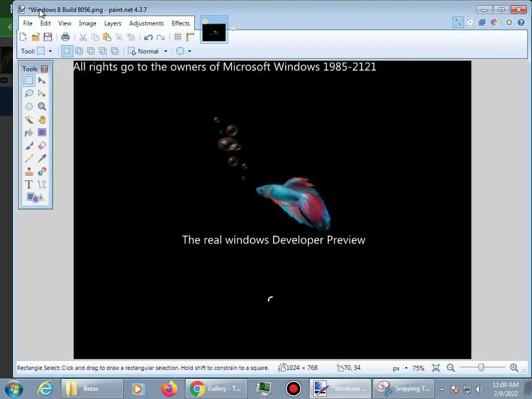Select the Gradient tool
The image size is (532, 399).
[x=42, y=132]
